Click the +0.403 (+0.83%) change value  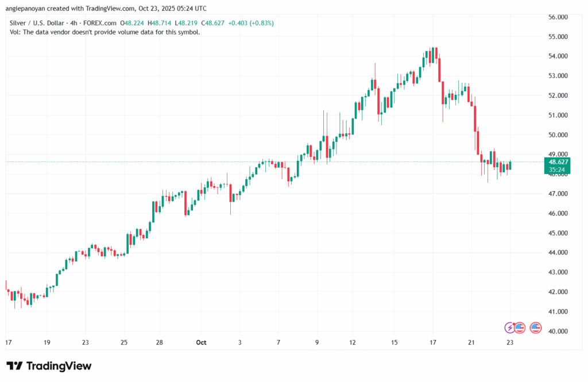pyautogui.click(x=251, y=23)
